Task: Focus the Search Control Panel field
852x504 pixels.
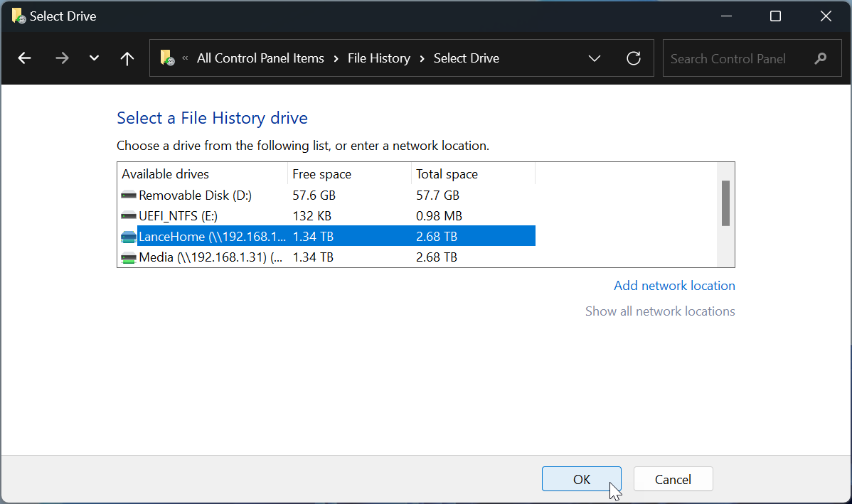Action: click(x=733, y=58)
